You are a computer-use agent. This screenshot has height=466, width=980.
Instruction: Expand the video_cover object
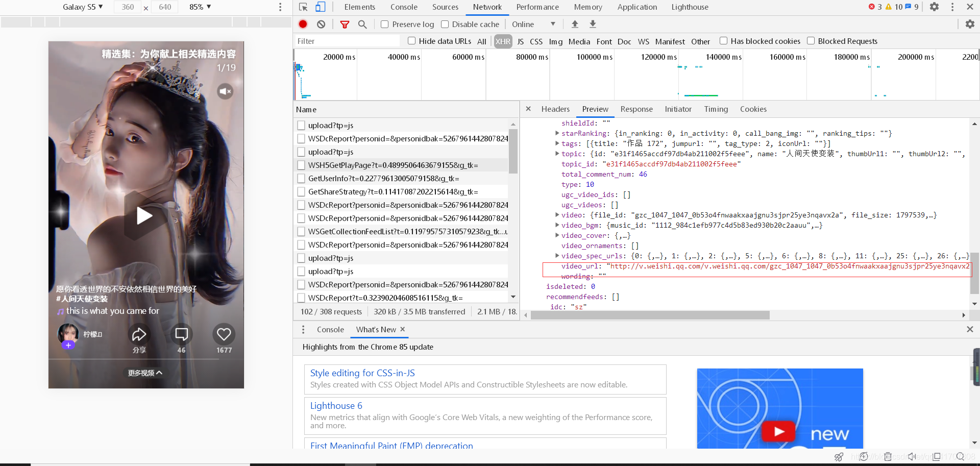pyautogui.click(x=557, y=235)
